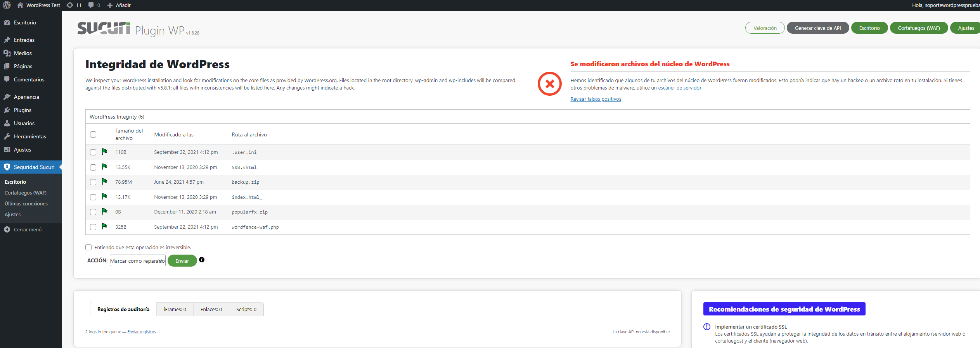This screenshot has width=980, height=348.
Task: Click the Seguridad Sucuri shield icon
Action: tap(7, 167)
